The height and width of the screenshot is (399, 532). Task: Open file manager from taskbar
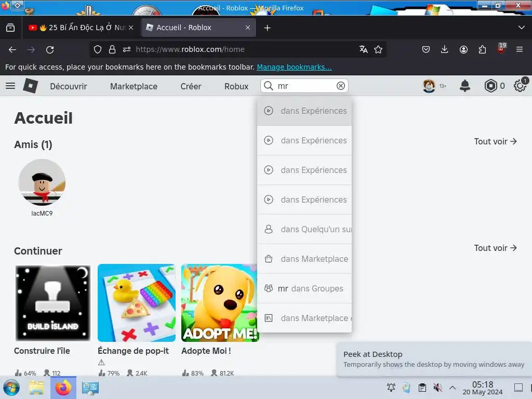click(x=36, y=388)
